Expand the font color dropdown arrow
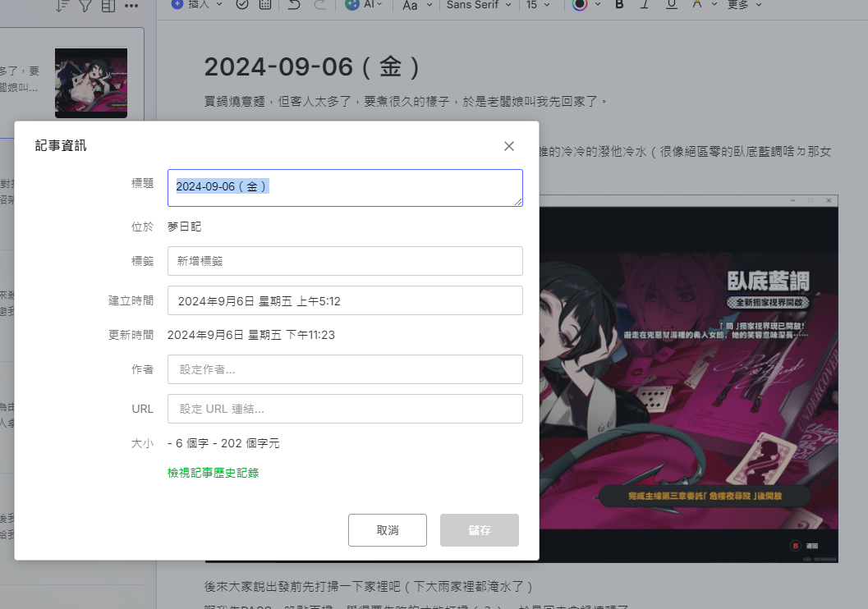 click(598, 4)
